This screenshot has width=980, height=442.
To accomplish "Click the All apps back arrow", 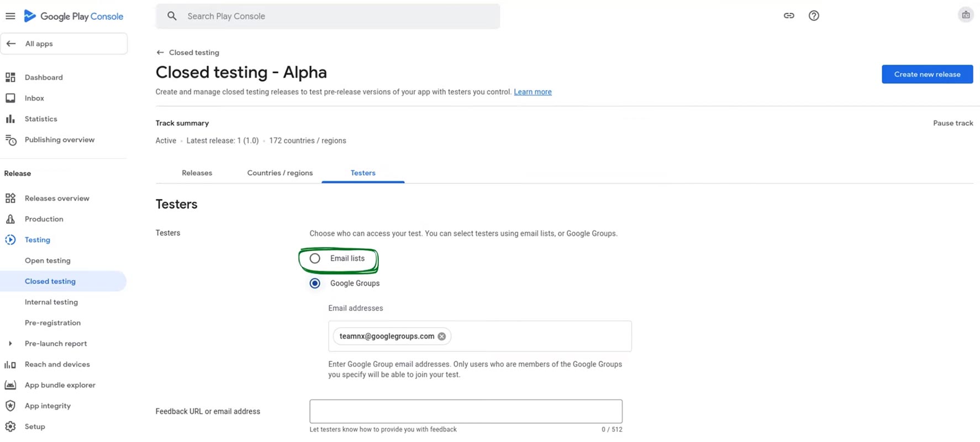I will [x=11, y=44].
